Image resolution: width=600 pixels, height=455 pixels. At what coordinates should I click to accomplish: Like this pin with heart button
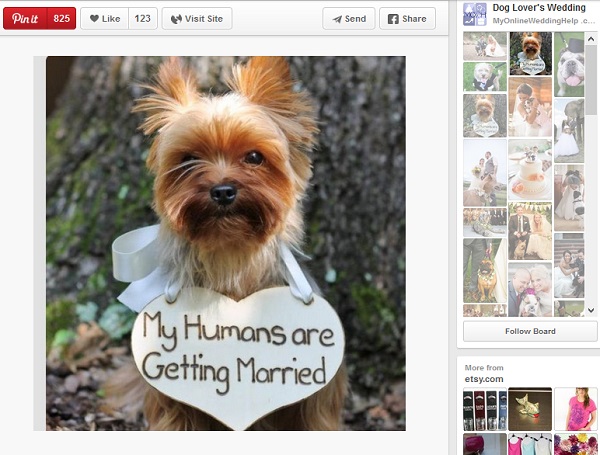pos(103,18)
